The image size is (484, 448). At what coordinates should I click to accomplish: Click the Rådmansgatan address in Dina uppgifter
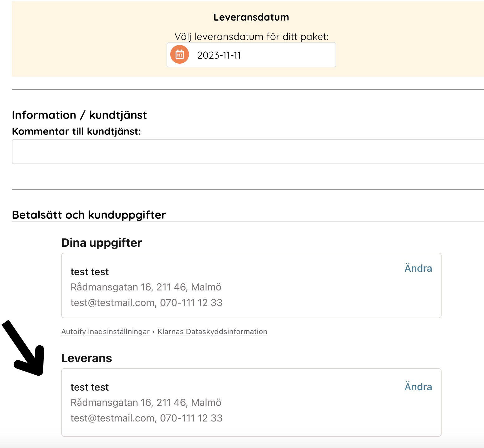pos(146,287)
